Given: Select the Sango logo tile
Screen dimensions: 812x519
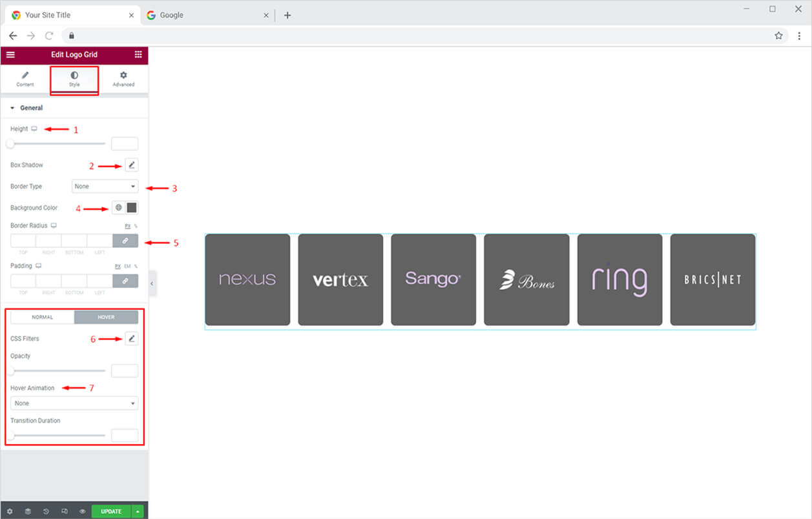Looking at the screenshot, I should (x=433, y=280).
